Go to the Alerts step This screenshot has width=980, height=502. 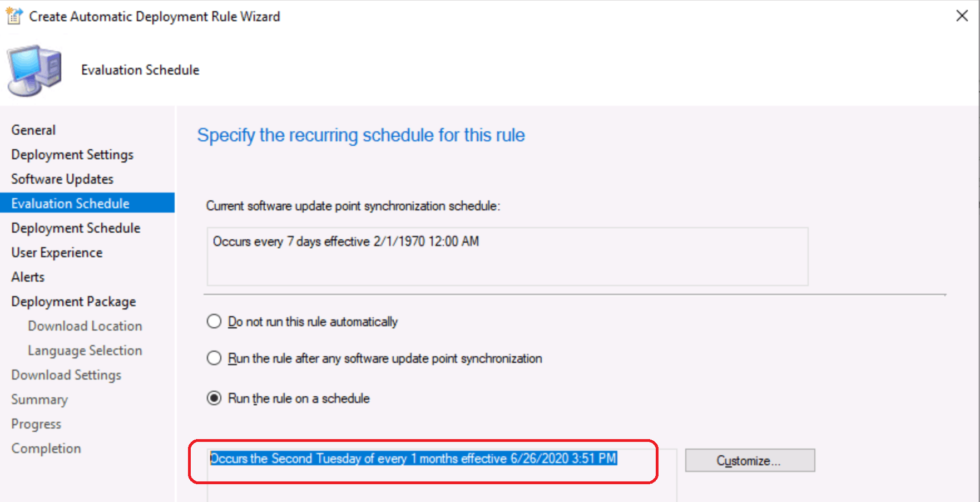[x=28, y=277]
